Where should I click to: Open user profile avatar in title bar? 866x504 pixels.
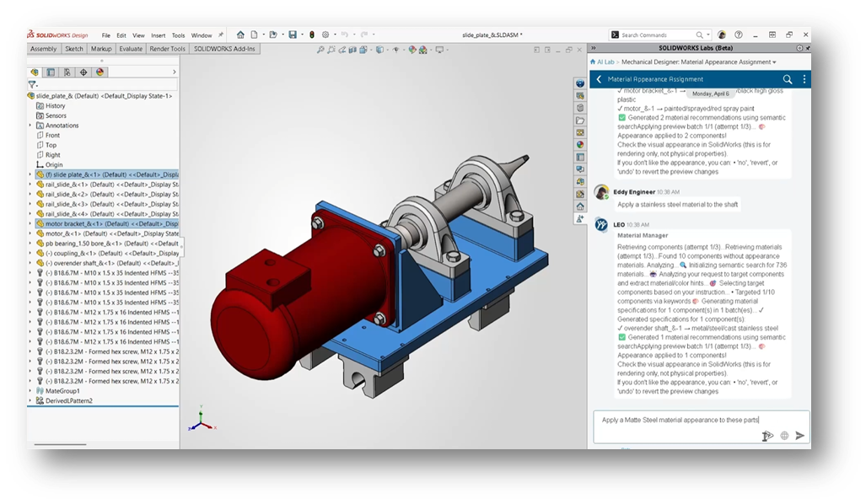[721, 35]
